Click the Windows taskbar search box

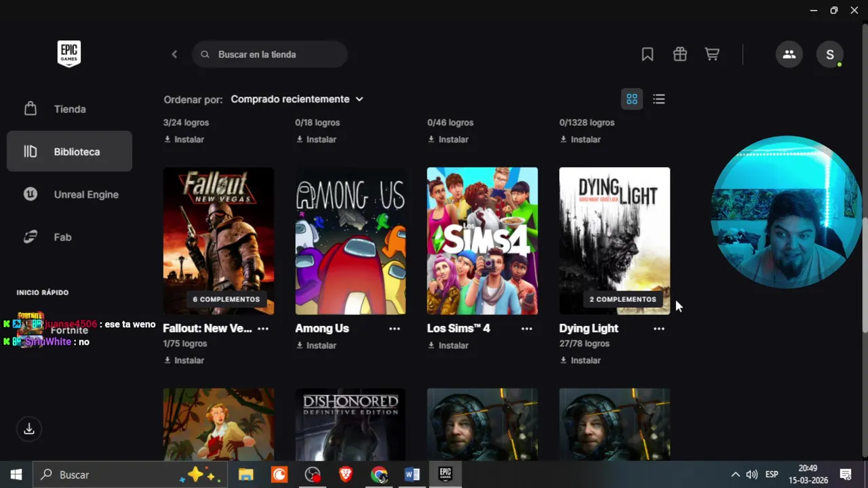point(130,474)
